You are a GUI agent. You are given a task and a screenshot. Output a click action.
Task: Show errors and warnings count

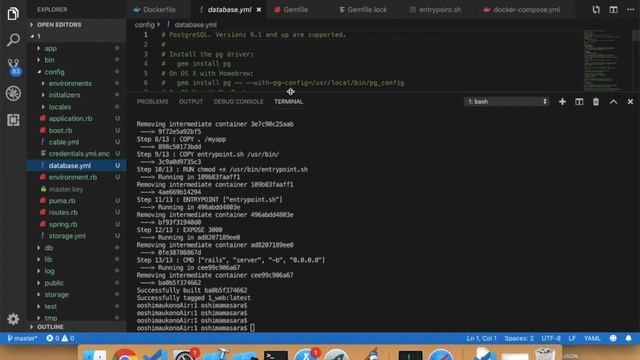point(60,338)
